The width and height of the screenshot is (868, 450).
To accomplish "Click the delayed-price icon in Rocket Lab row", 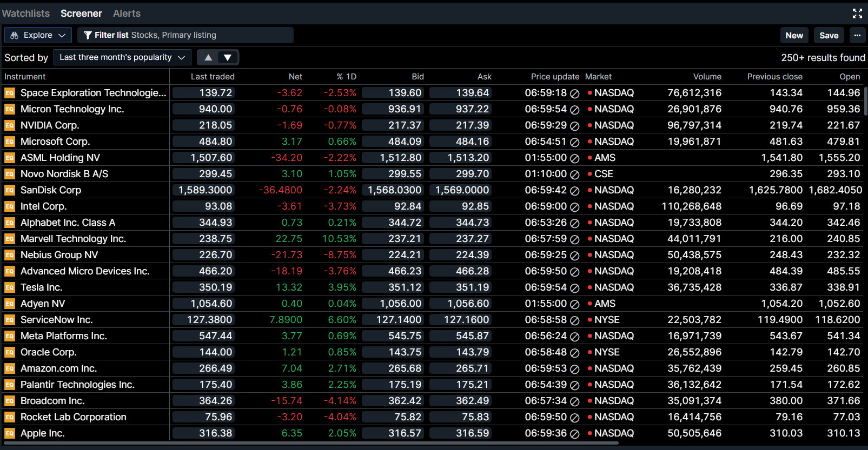I will 575,418.
